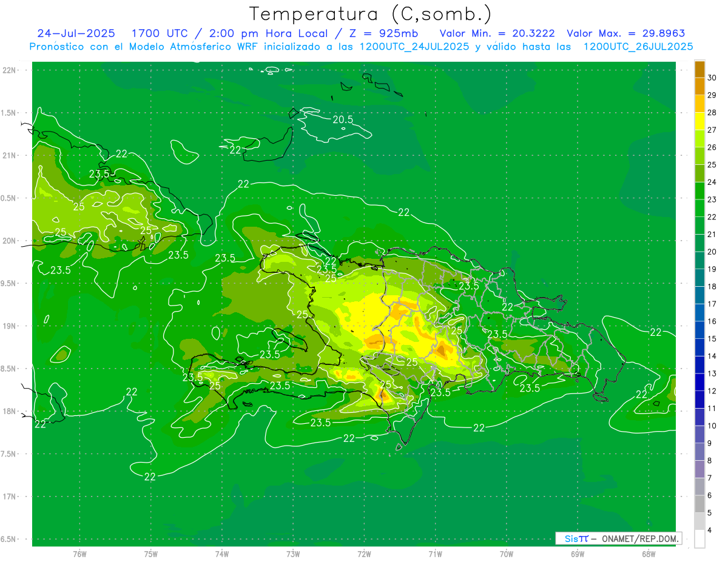Click the 71W longitude axis label
The height and width of the screenshot is (562, 728).
[x=435, y=554]
